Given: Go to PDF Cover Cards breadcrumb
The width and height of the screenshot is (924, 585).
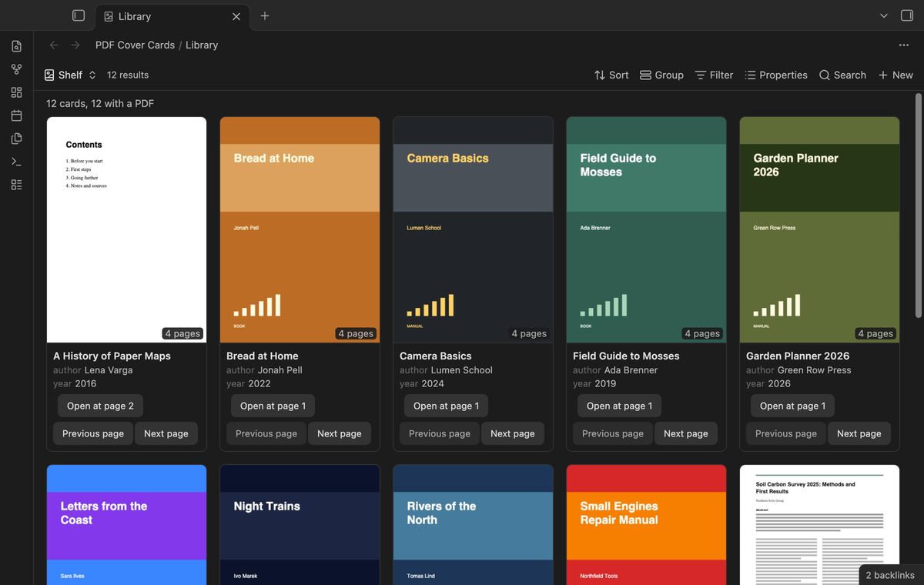Looking at the screenshot, I should (x=135, y=45).
